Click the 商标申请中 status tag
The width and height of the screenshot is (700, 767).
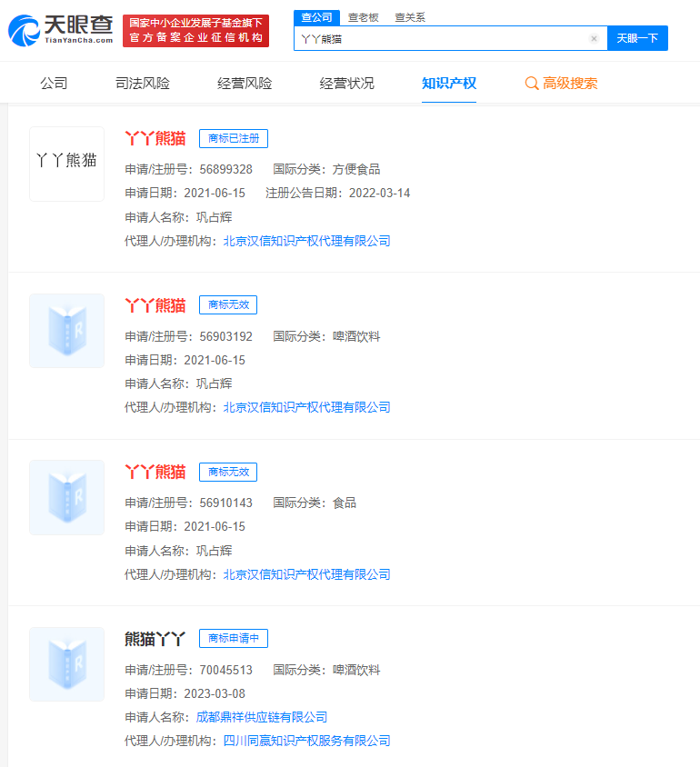[x=234, y=638]
